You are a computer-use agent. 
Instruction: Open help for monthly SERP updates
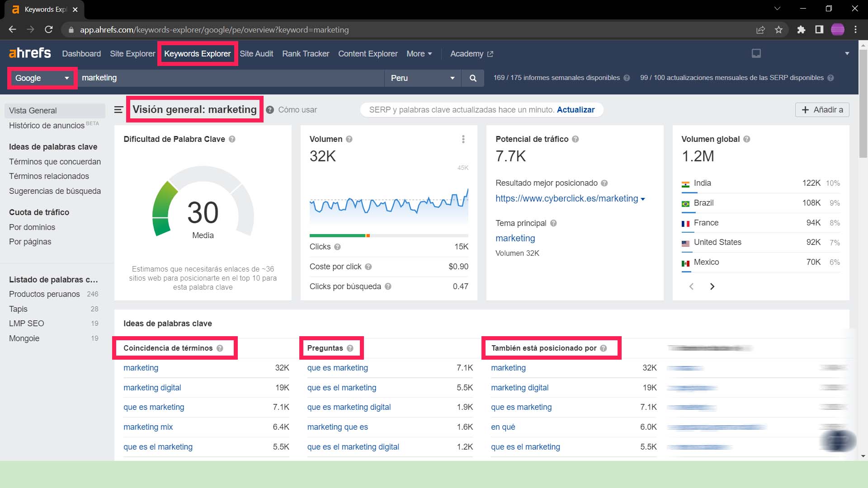(830, 78)
